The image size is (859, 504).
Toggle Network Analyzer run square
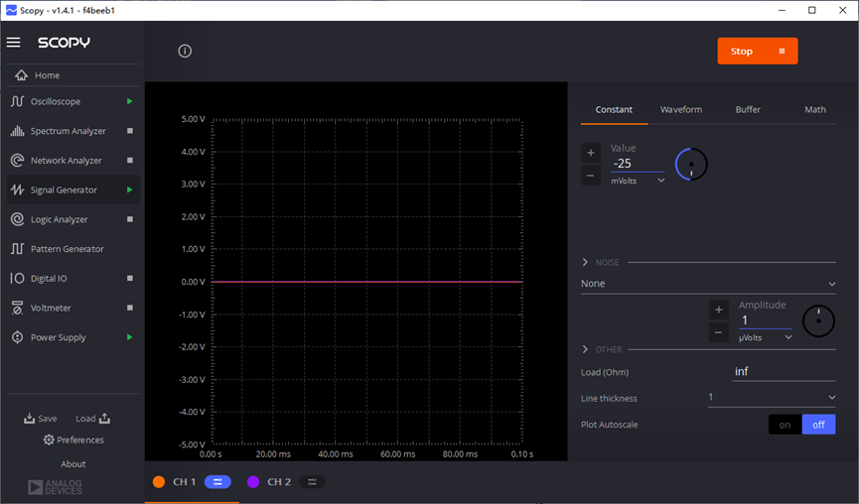tap(130, 161)
